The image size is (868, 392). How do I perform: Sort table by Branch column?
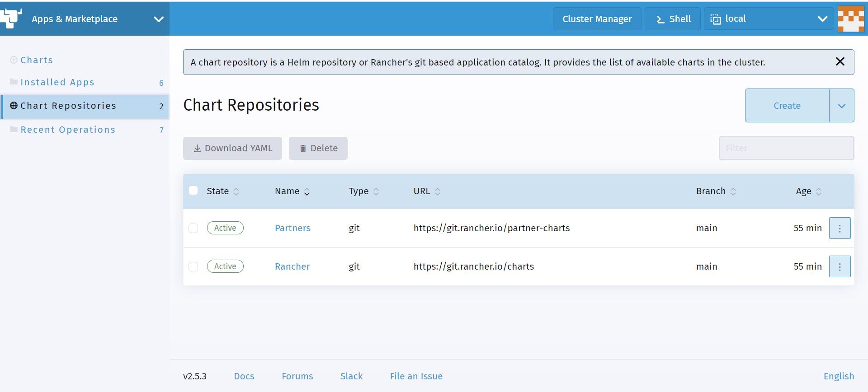716,191
